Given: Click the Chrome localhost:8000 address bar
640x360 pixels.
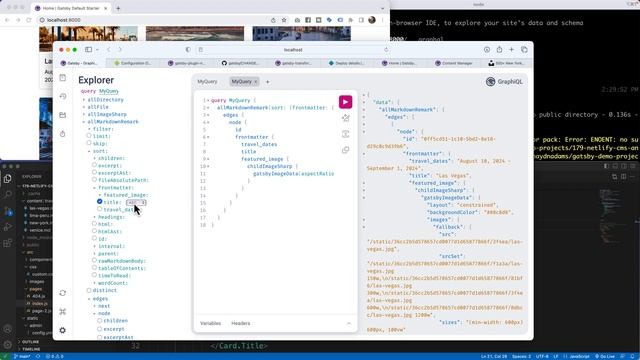Looking at the screenshot, I should (x=155, y=20).
